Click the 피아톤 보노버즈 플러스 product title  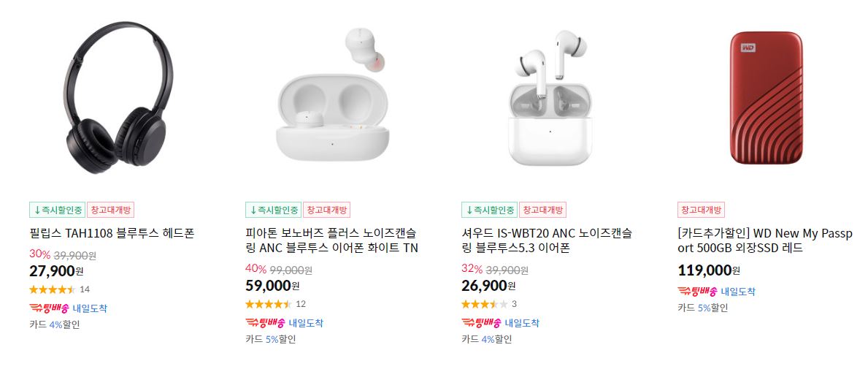click(x=331, y=240)
